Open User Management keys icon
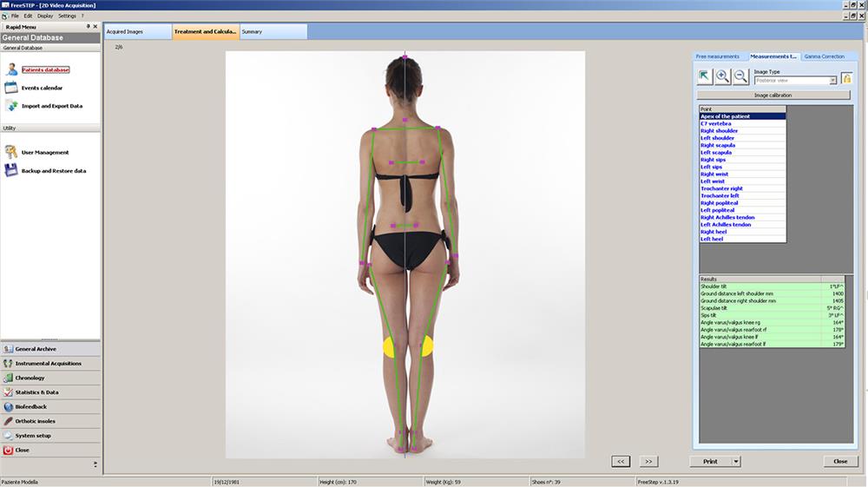The width and height of the screenshot is (868, 487). point(11,152)
